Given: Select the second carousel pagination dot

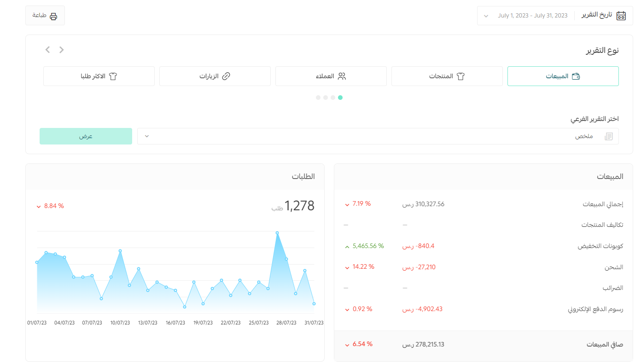Looking at the screenshot, I should pyautogui.click(x=333, y=98).
